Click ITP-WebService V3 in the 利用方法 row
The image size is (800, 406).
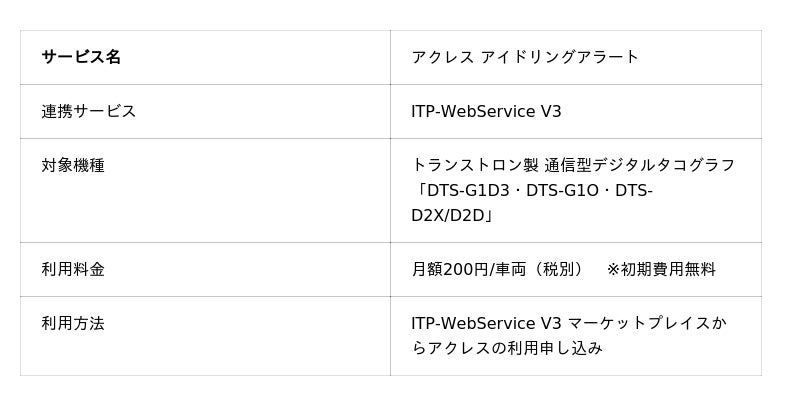coord(486,323)
